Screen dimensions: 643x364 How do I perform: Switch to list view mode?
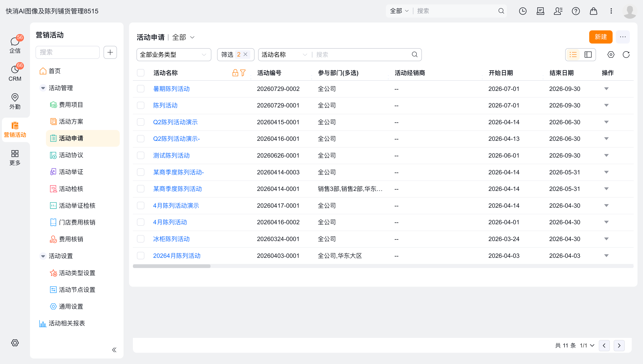tap(573, 55)
